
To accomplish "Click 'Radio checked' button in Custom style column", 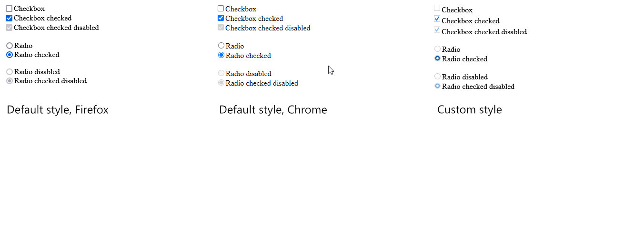I will 437,58.
